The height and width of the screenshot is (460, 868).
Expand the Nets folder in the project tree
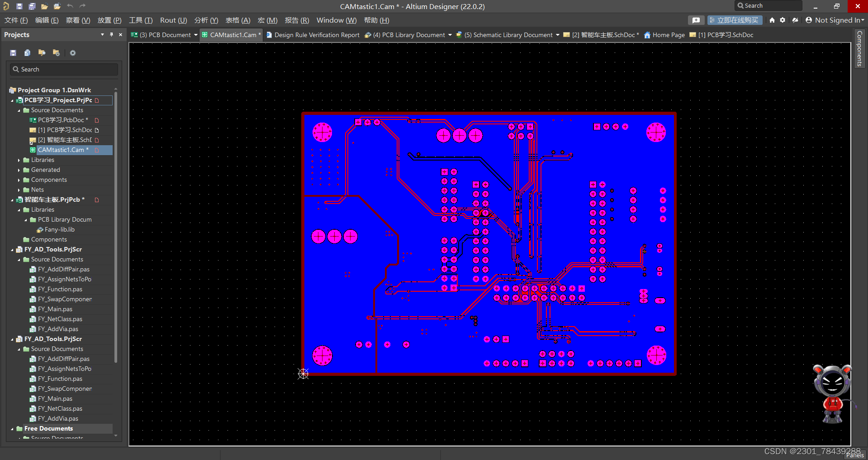point(18,190)
